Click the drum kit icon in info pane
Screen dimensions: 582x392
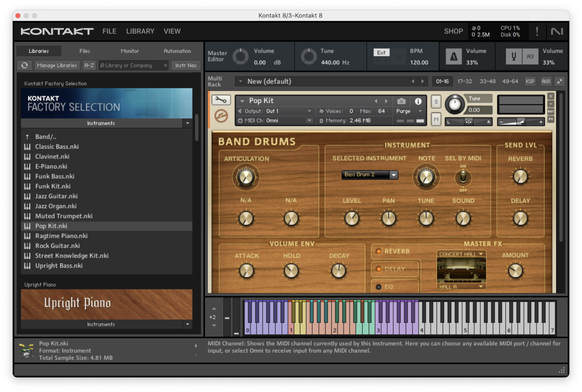[26, 350]
